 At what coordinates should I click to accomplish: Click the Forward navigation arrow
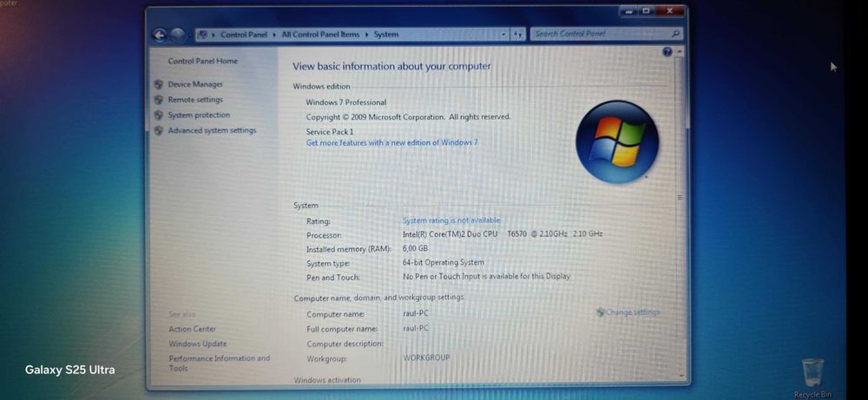coord(177,35)
